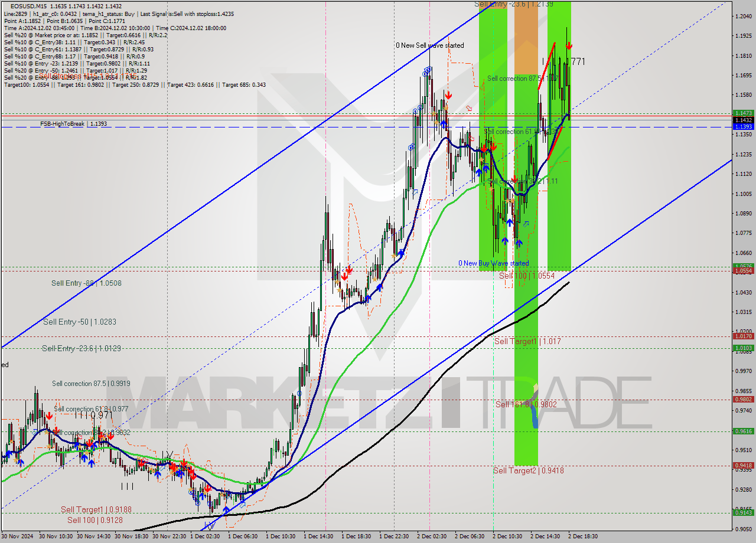Click the '0 New Sell wave started' annotation
The height and width of the screenshot is (543, 756).
click(x=430, y=45)
